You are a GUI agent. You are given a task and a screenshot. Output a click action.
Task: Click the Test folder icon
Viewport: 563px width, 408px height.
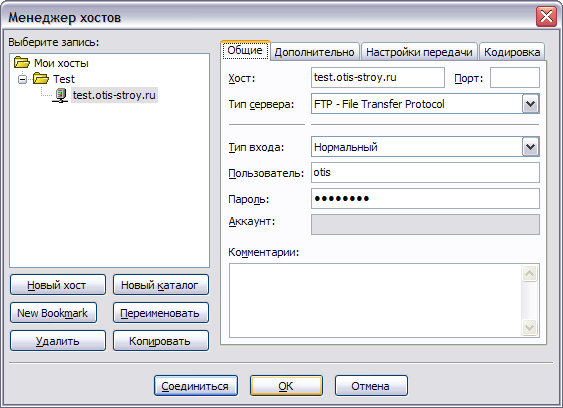[x=41, y=78]
